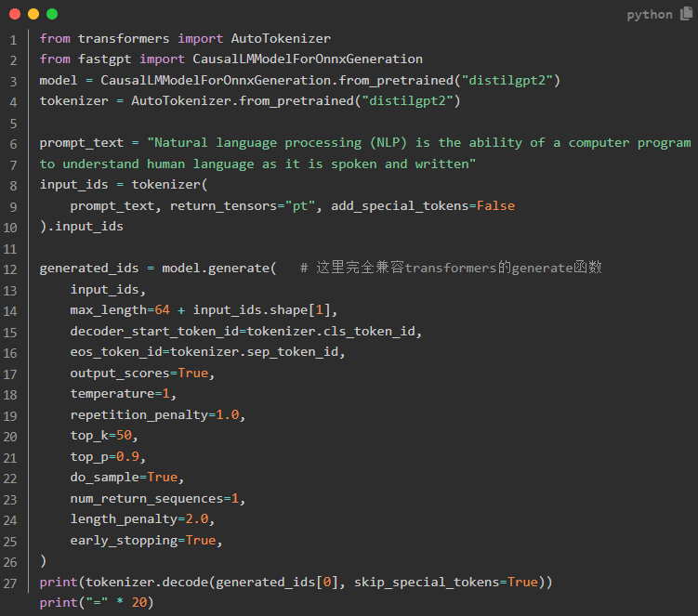This screenshot has width=698, height=616.
Task: Click 'add_special_tokens=False' argument
Action: coord(423,206)
